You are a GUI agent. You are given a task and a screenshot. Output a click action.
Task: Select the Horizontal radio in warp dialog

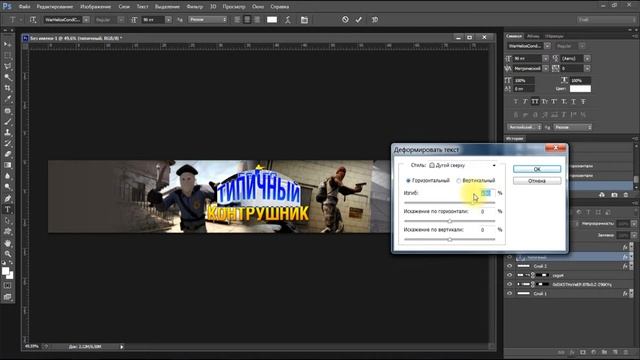click(x=408, y=180)
